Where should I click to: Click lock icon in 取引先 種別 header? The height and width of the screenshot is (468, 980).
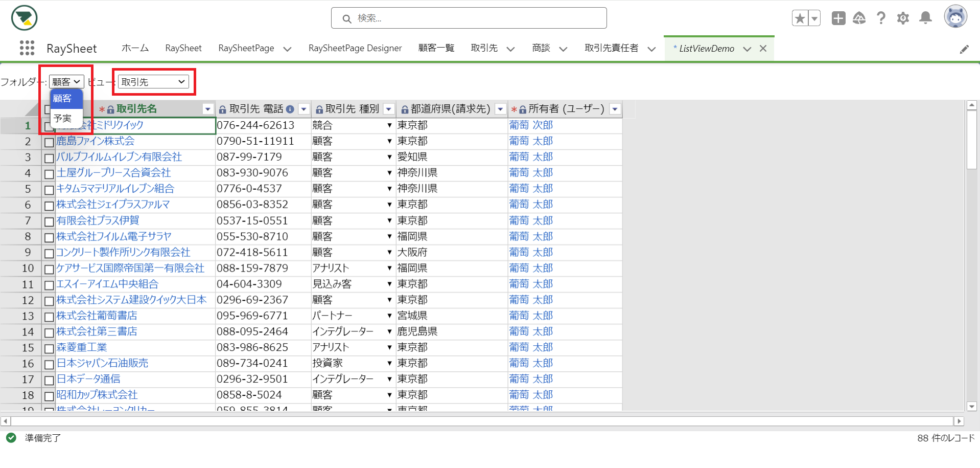click(x=319, y=109)
